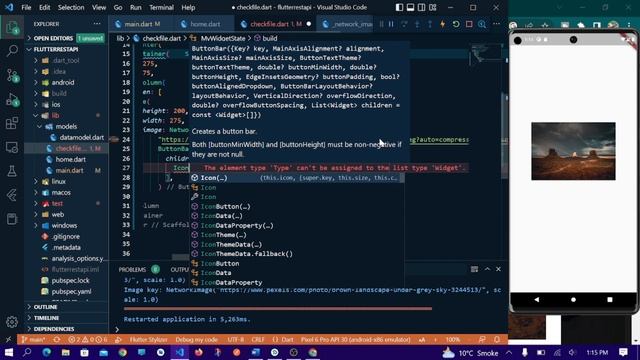Open the .gitignore file
Image resolution: width=640 pixels, height=360 pixels.
pyautogui.click(x=65, y=236)
